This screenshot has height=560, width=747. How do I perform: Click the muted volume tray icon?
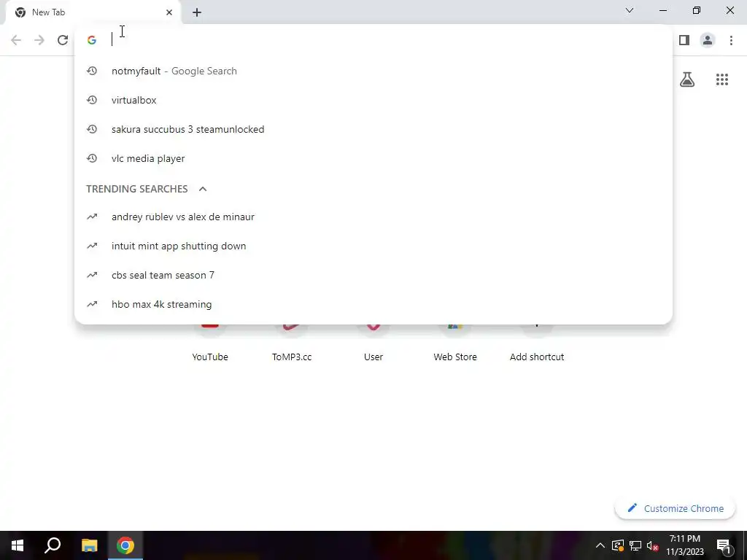[x=653, y=545]
